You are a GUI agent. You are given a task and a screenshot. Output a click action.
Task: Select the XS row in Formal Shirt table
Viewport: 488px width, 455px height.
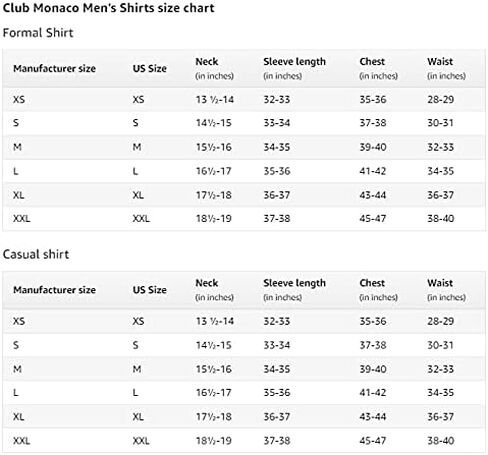click(244, 100)
